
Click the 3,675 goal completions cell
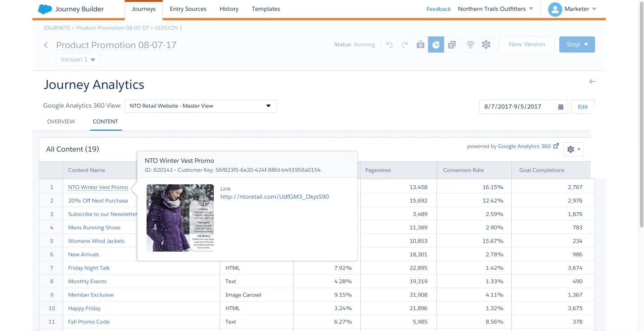click(553, 308)
